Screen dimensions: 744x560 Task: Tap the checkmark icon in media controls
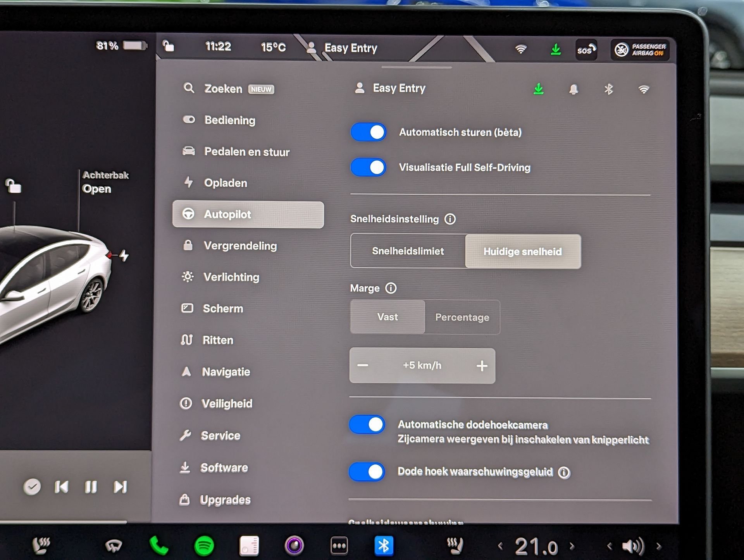tap(32, 487)
